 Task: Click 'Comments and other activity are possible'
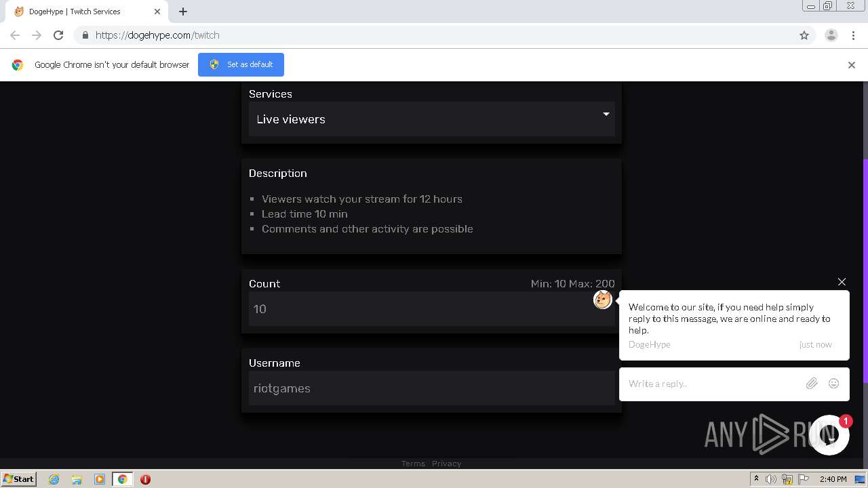tap(368, 229)
